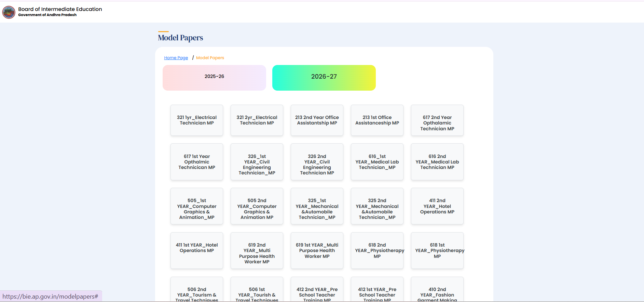644x302 pixels.
Task: Open 411 2nd YEAR_Hotel Operations MP
Action: click(x=437, y=206)
